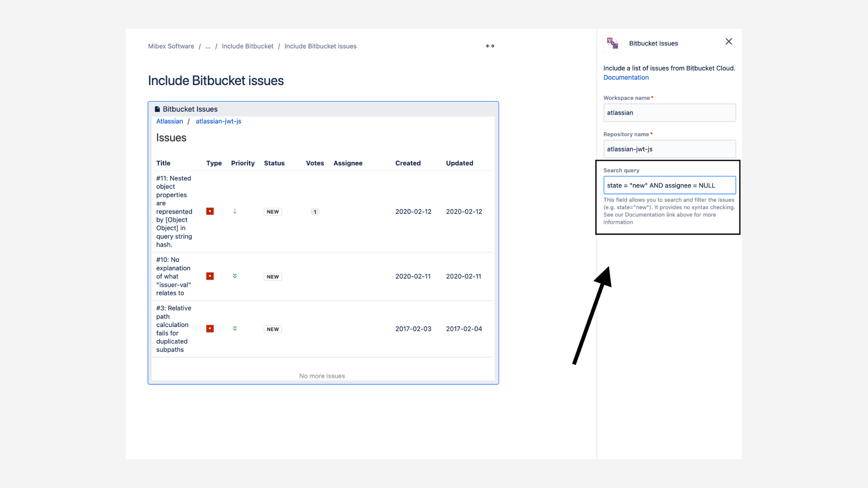Click the Bitbucket Issues macro logo in the panel

click(x=612, y=43)
